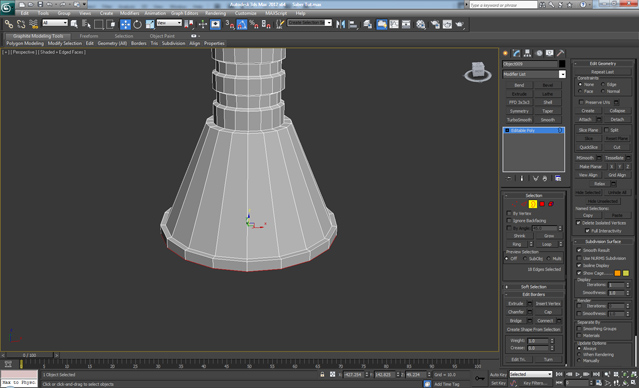
Task: Select Element sub-object level icon
Action: 551,204
